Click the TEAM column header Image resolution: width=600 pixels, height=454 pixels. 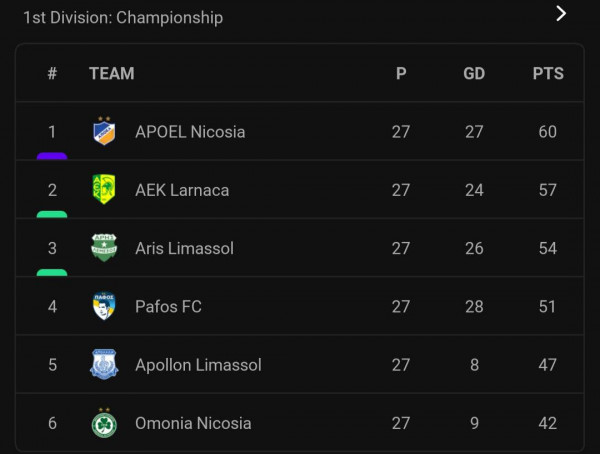coord(112,73)
